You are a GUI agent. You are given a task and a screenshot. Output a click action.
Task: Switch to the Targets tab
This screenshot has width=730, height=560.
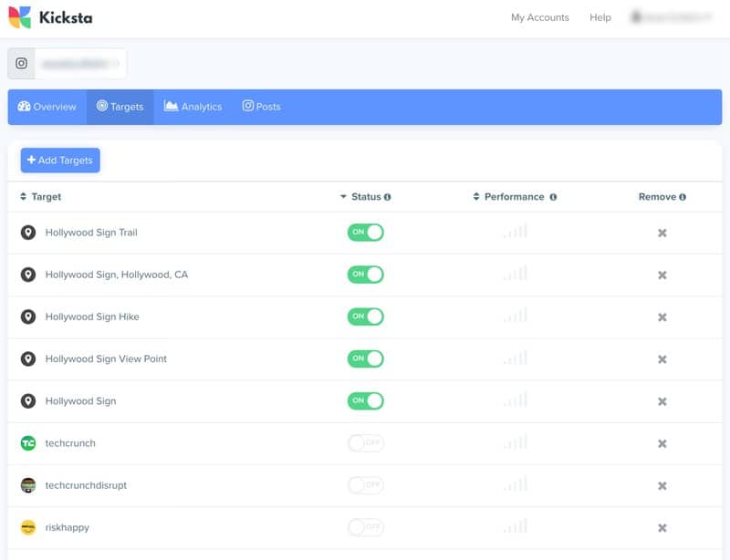120,107
